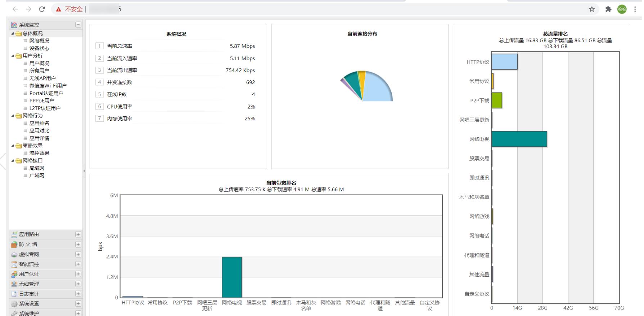
Task: Open the Chrome three-dot menu
Action: (635, 9)
